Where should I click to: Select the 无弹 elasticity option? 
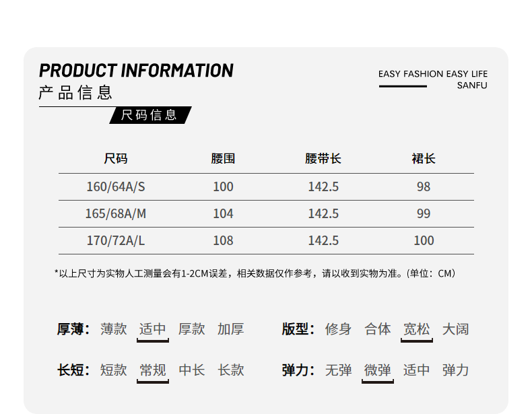(338, 370)
